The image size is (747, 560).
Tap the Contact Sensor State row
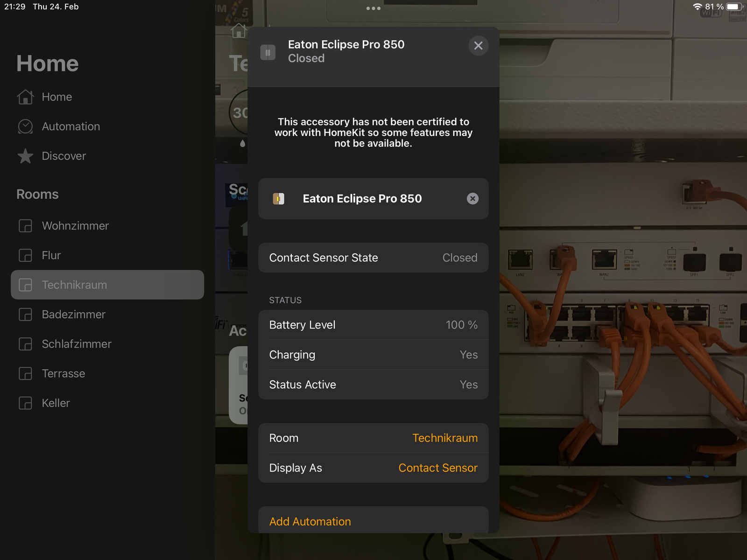click(373, 258)
